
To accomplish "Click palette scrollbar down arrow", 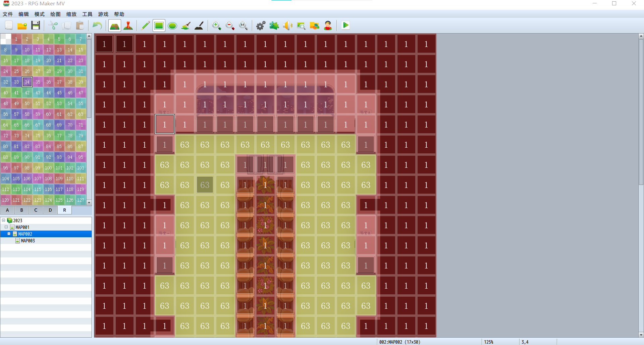I will point(89,203).
